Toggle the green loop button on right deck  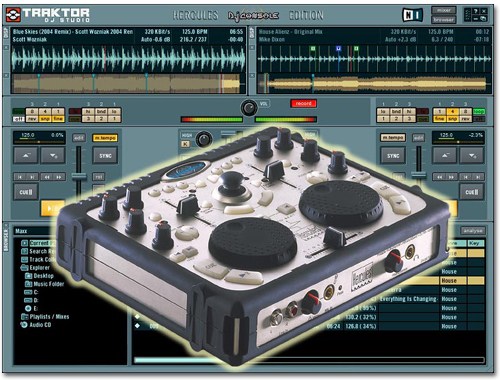(479, 111)
